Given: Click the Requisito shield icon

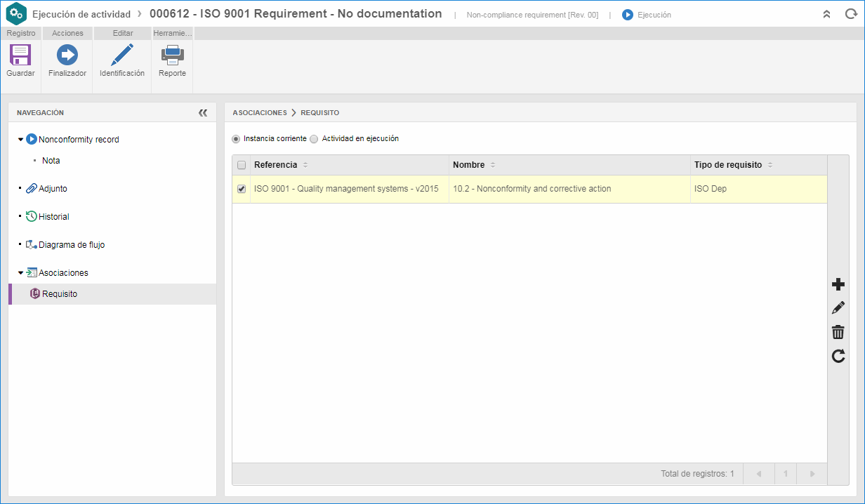Looking at the screenshot, I should click(35, 293).
